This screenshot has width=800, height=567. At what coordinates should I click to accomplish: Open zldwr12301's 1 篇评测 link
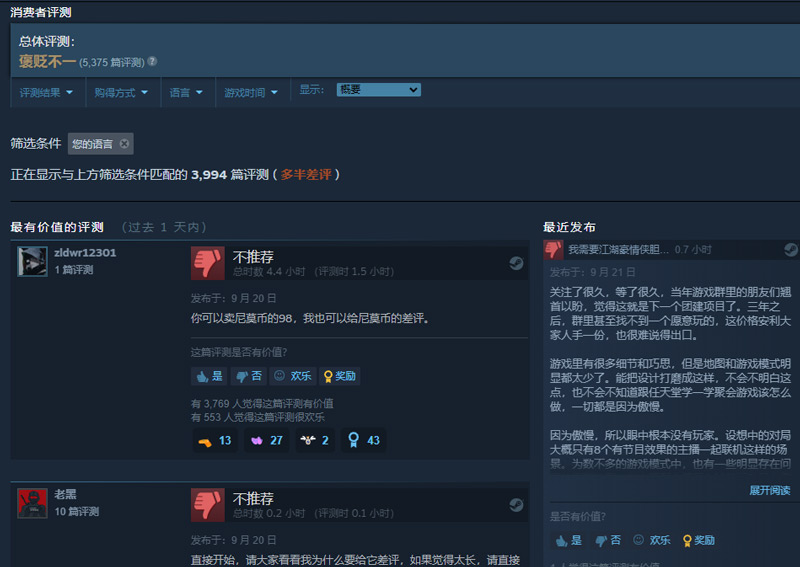click(x=74, y=270)
